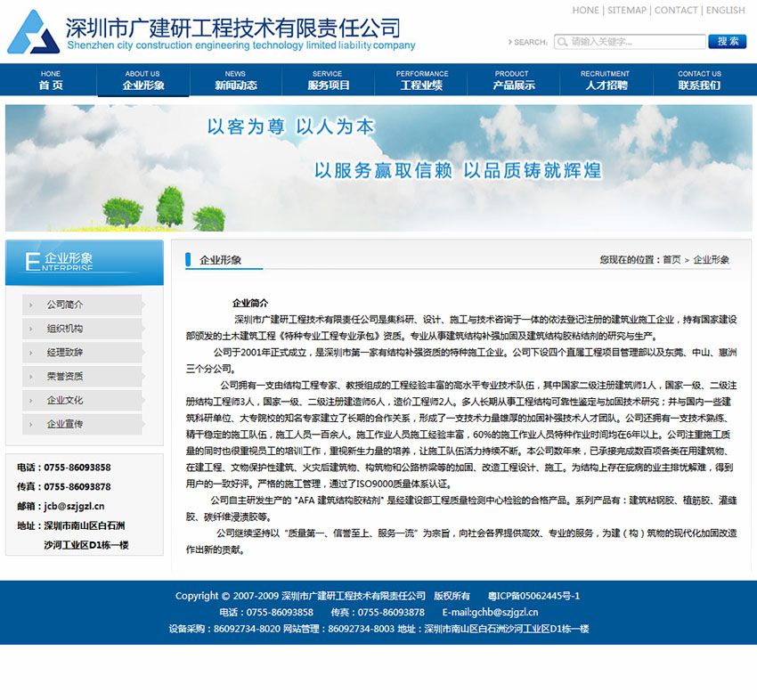The width and height of the screenshot is (757, 700).
Task: Select 产品展示 menu item
Action: coord(514,80)
